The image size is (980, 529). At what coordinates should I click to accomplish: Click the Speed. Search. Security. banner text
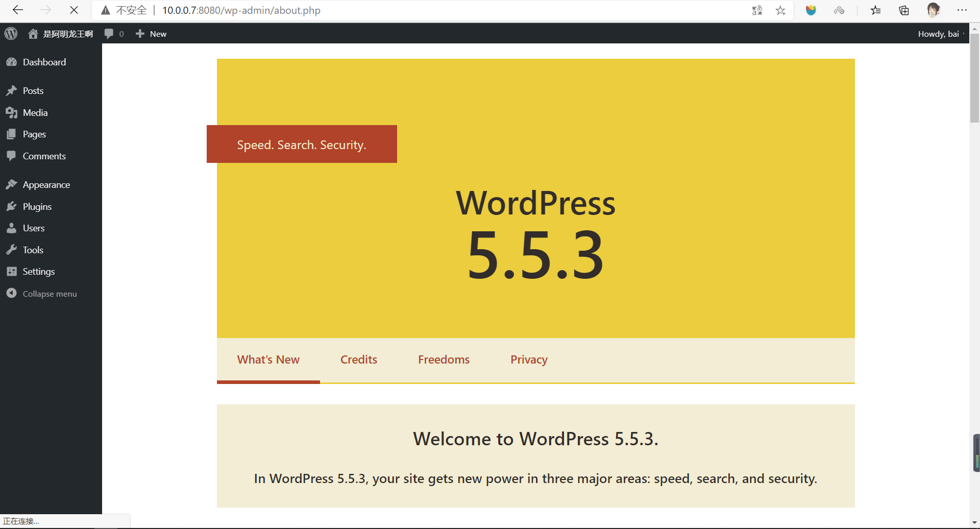(302, 145)
